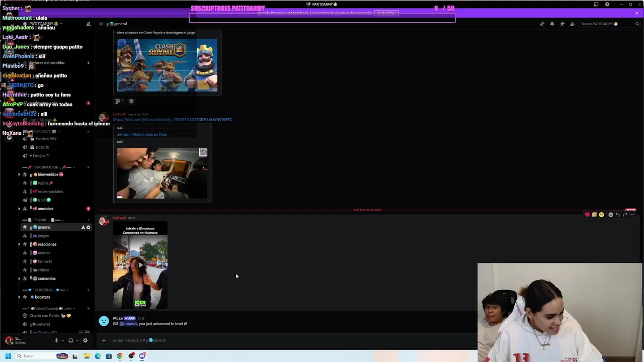Viewport: 644px width, 362px height.
Task: Open the MEE6 bot avatar
Action: (104, 321)
